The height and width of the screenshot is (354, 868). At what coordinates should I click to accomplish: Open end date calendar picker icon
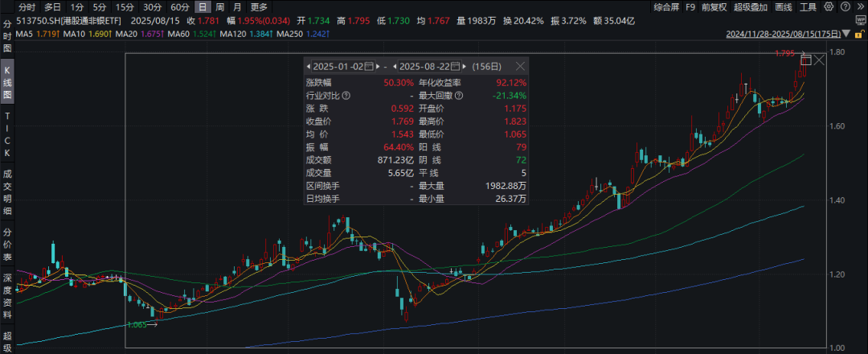tap(455, 67)
